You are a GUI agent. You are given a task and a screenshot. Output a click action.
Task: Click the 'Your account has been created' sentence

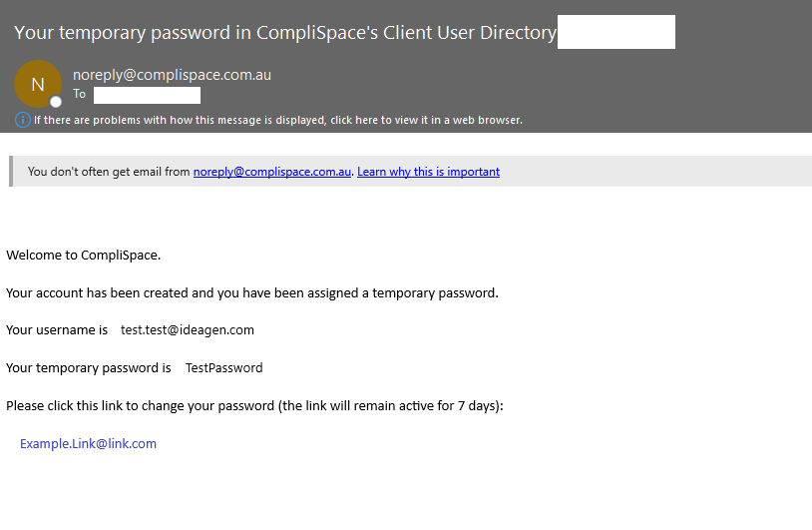click(251, 292)
